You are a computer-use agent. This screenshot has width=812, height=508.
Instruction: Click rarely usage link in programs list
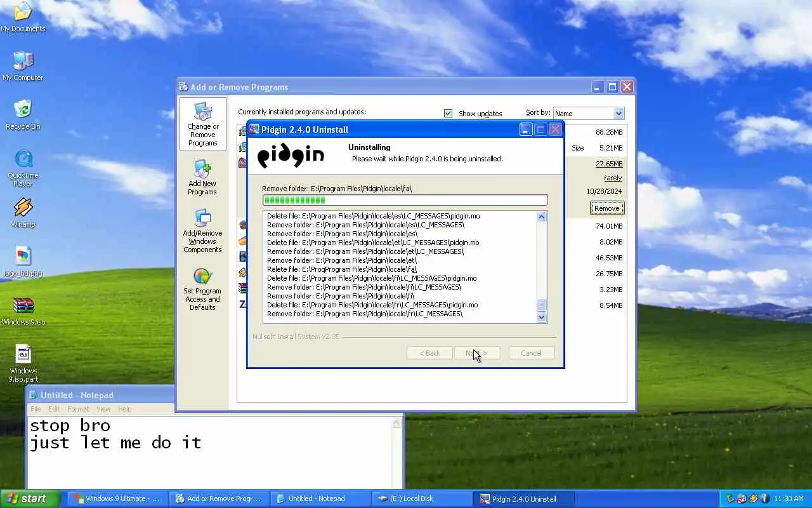click(613, 178)
